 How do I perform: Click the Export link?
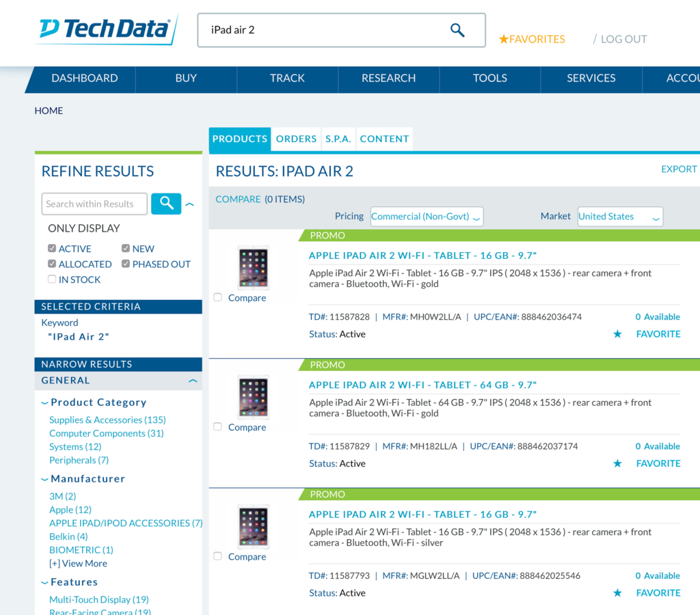679,169
